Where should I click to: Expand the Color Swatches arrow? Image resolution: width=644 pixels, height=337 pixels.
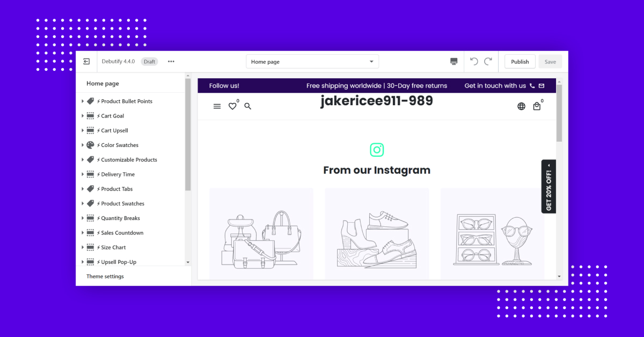pos(83,145)
